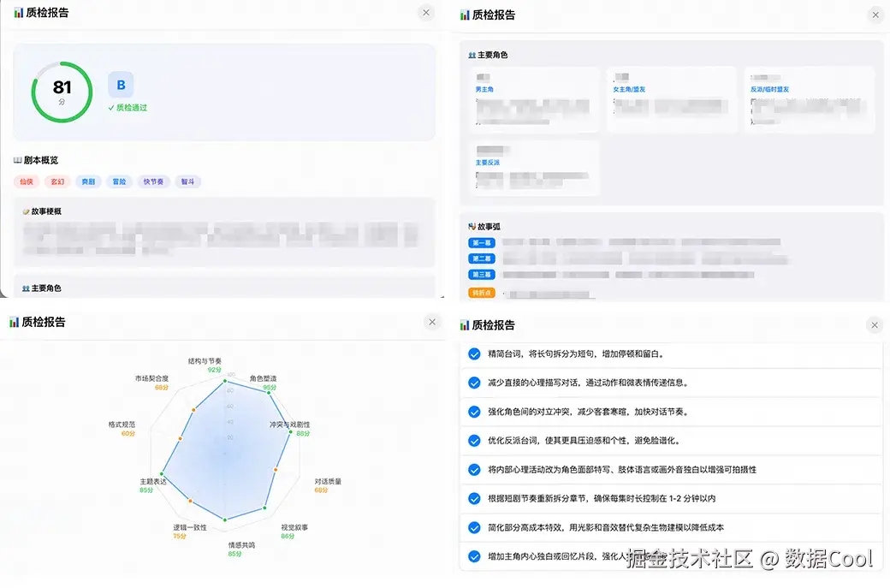
Task: Expand the 第一幕 story arc entry
Action: point(482,241)
